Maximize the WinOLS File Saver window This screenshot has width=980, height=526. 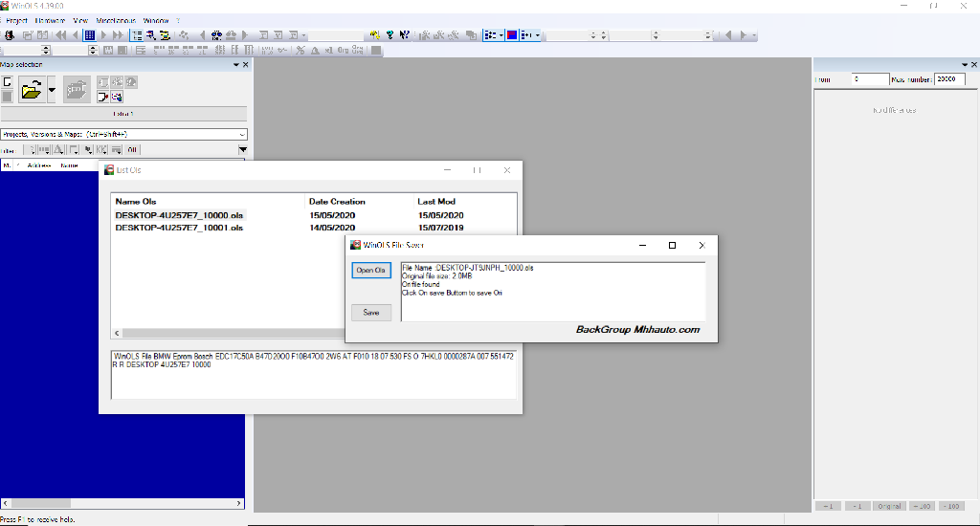point(672,246)
